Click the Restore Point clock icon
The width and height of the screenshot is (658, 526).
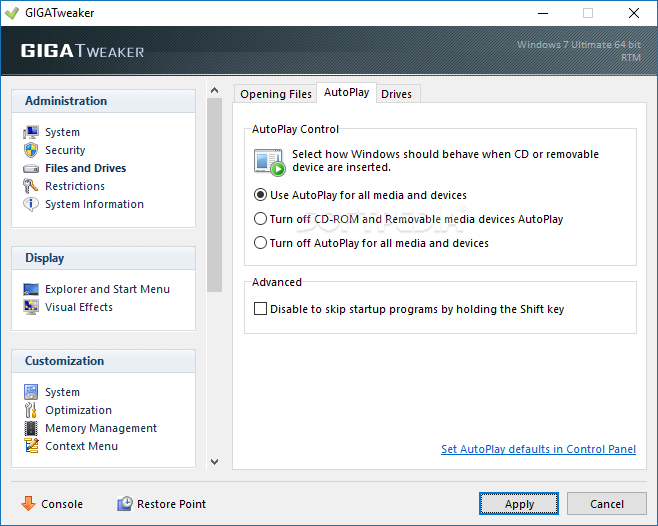[125, 503]
